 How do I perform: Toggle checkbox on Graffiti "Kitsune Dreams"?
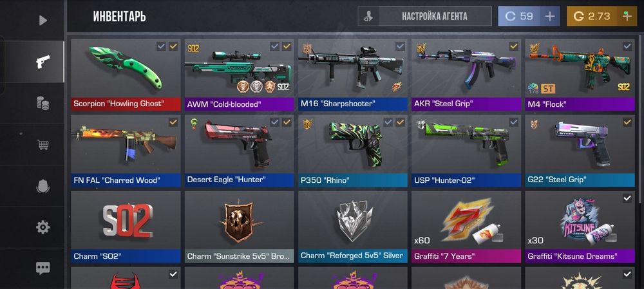coord(627,199)
